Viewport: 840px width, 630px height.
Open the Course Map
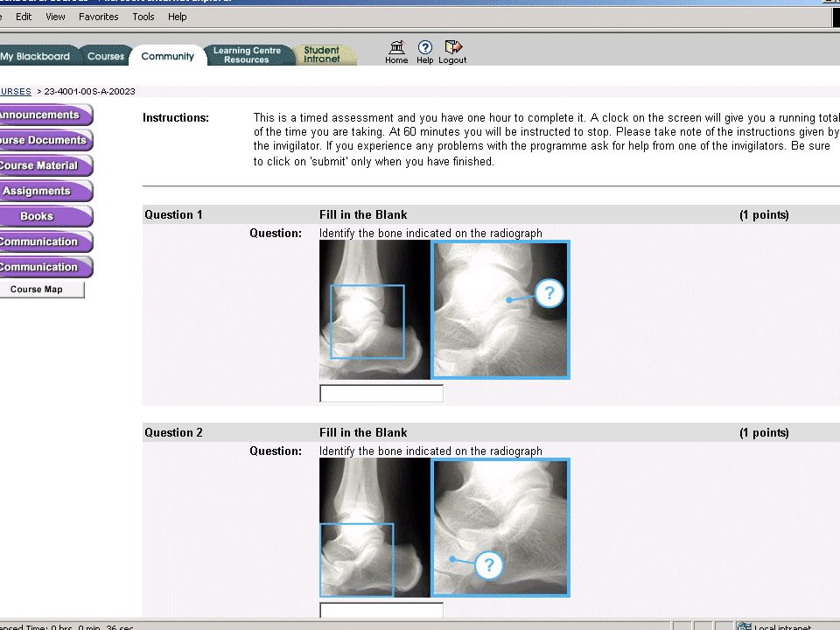tap(41, 290)
